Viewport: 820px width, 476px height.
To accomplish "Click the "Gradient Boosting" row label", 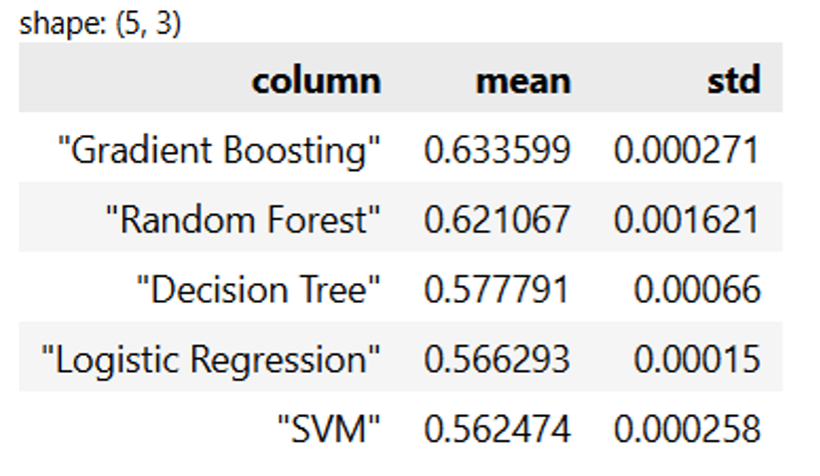I will (220, 150).
